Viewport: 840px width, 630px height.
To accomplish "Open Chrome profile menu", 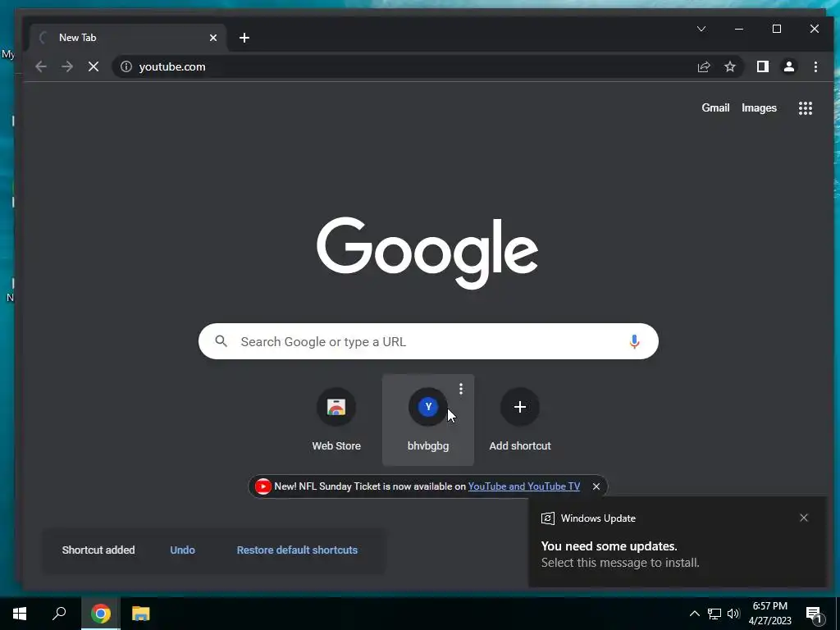I will tap(788, 67).
